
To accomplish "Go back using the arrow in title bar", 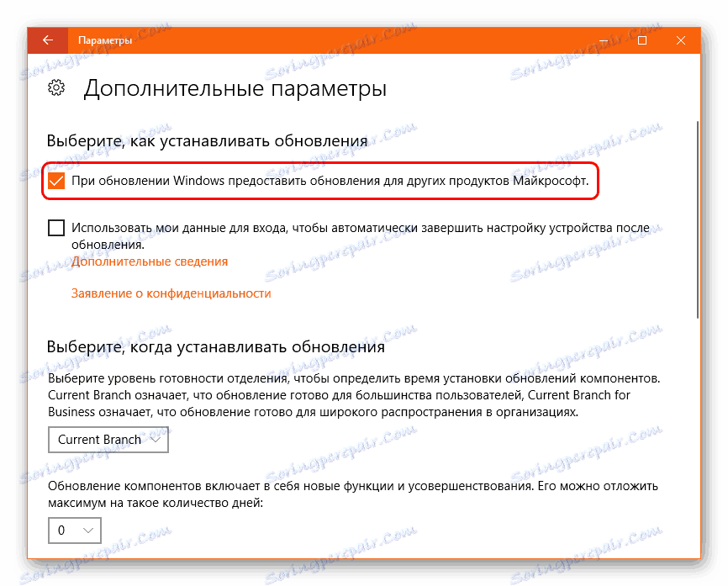I will tap(48, 40).
